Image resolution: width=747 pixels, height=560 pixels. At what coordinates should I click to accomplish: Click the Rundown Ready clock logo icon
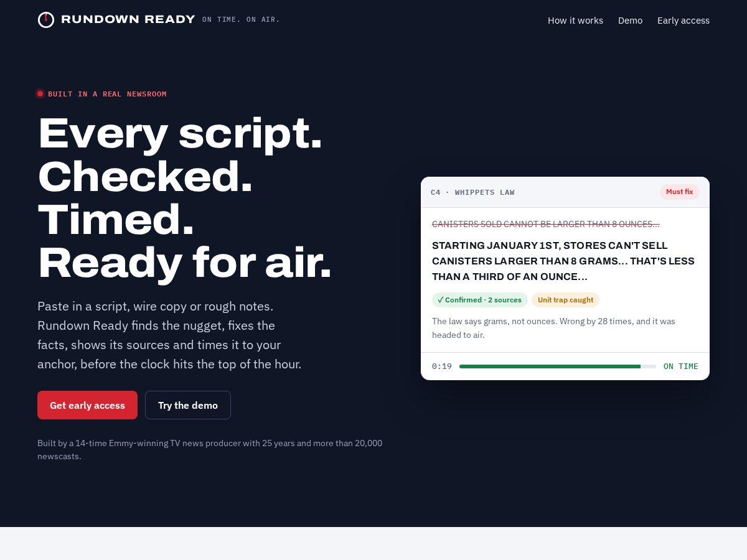pyautogui.click(x=46, y=20)
